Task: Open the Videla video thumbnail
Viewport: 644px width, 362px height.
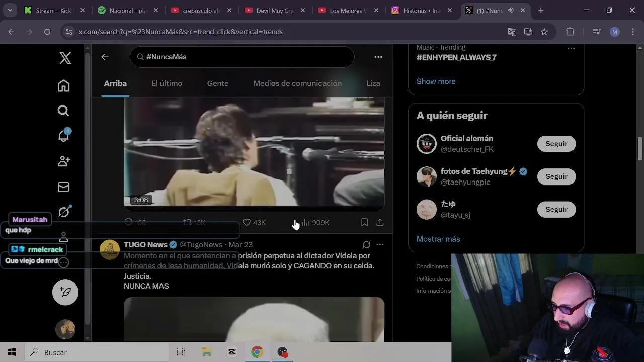Action: pos(254,319)
